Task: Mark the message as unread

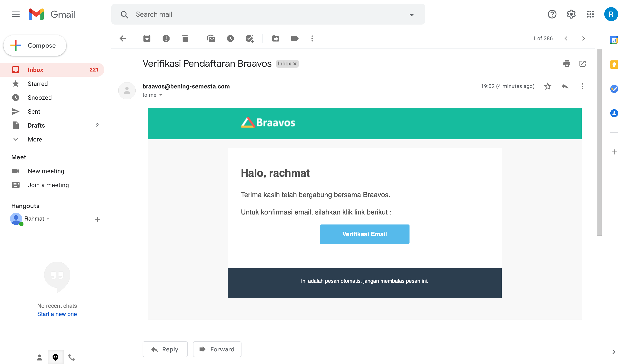Action: point(211,38)
